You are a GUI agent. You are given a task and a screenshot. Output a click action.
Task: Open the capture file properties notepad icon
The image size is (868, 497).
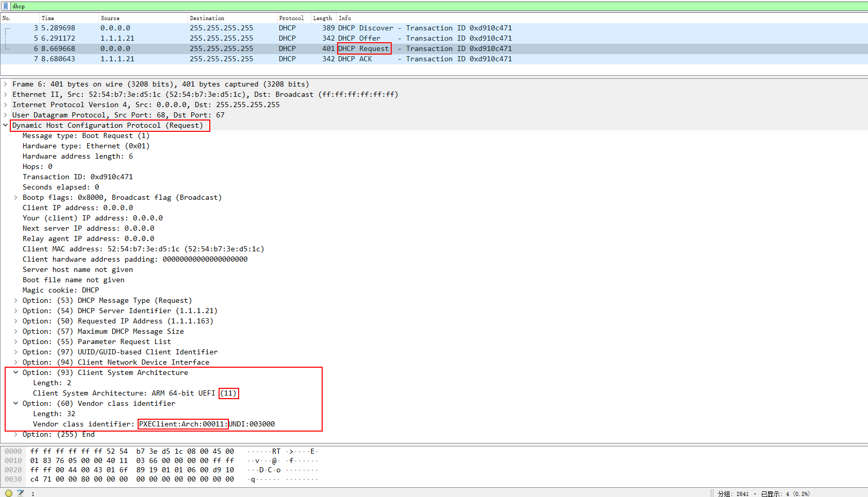click(x=21, y=493)
